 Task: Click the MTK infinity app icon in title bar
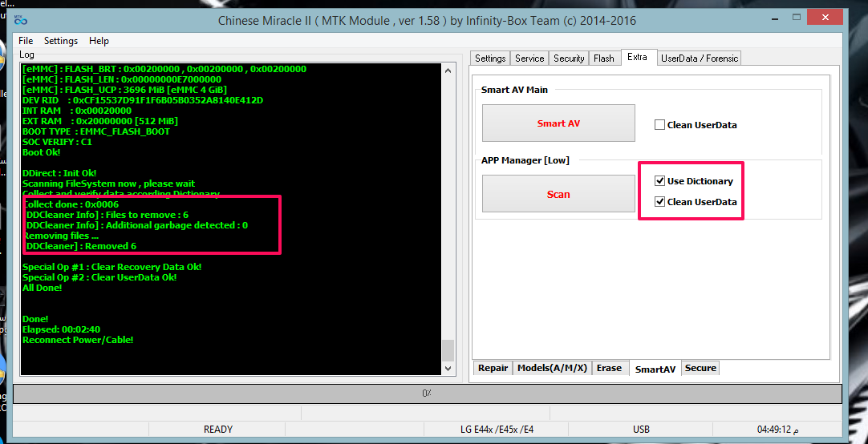tap(21, 21)
